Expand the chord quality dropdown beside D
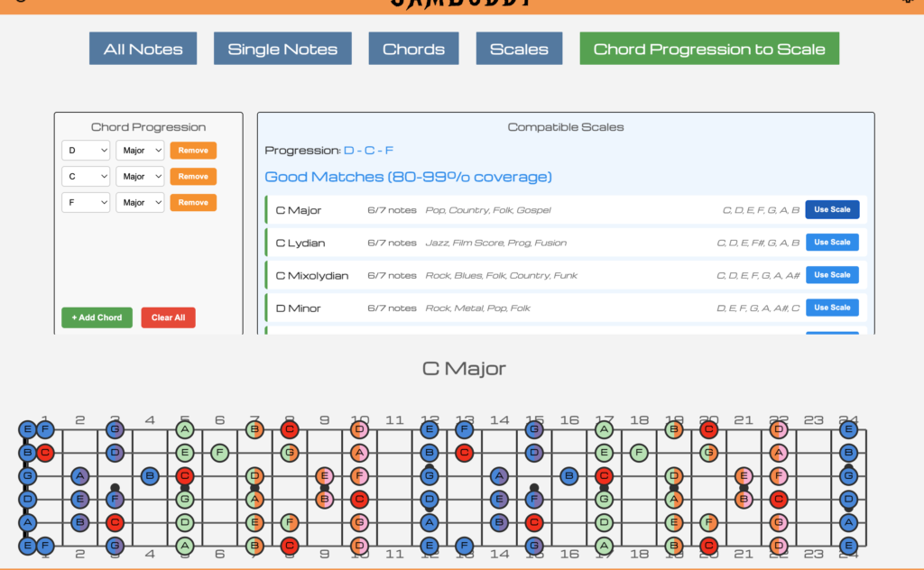The image size is (924, 570). [x=140, y=150]
